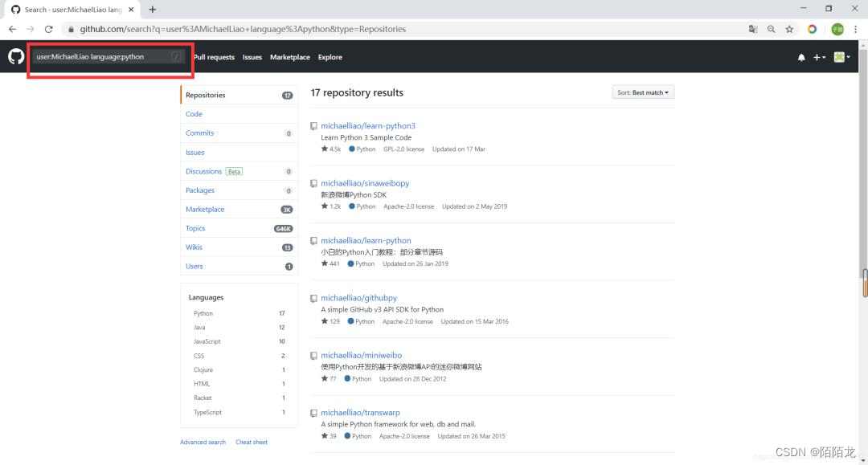Click the translate page icon
This screenshot has height=465, width=868.
pos(753,29)
